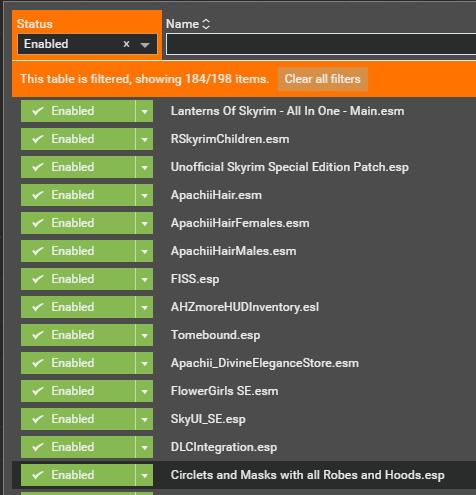Viewport: 476px width, 495px height.
Task: Open the status dropdown for Tomebound.esp
Action: coord(144,335)
